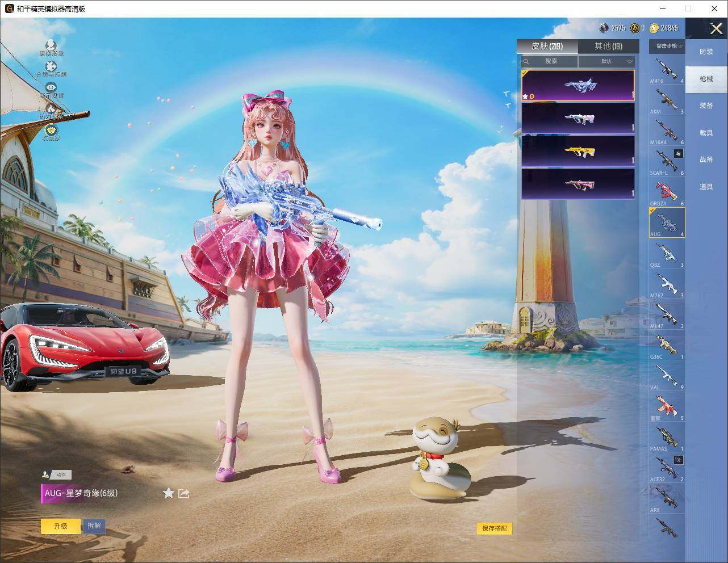
Task: Open the 枪械 category tab
Action: click(706, 79)
